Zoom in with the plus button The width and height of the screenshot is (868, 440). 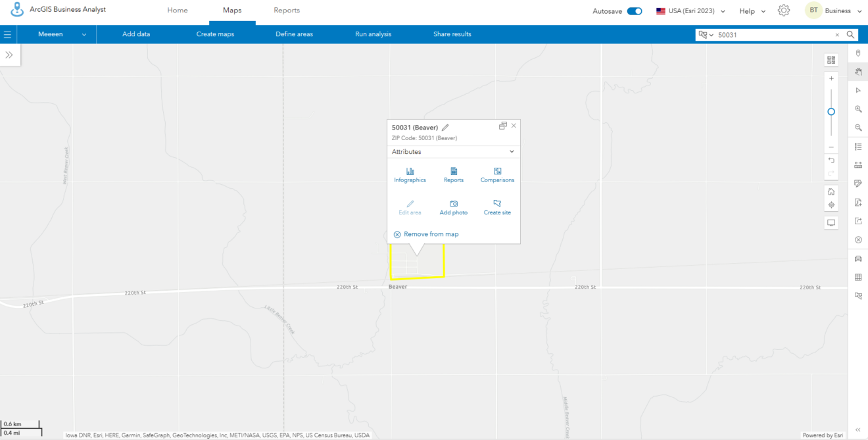click(831, 78)
